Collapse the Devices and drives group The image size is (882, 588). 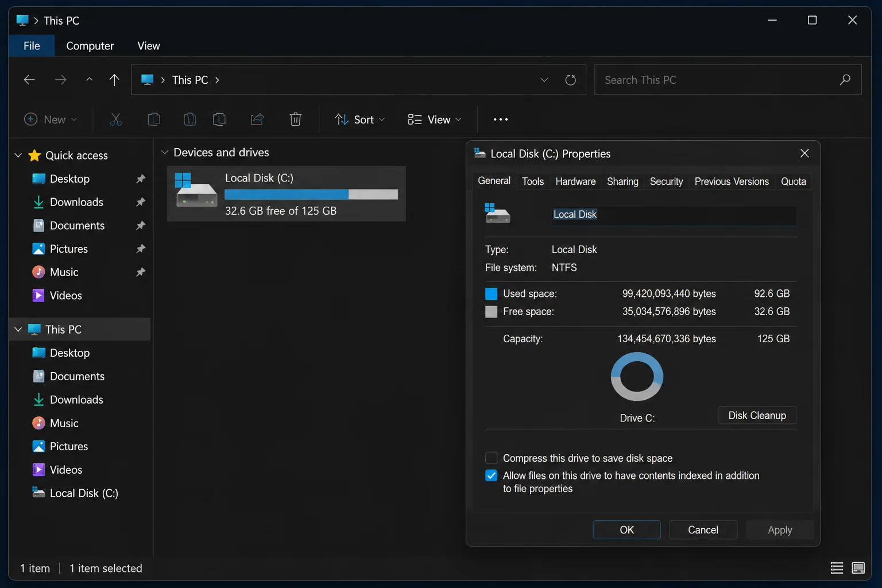click(165, 152)
